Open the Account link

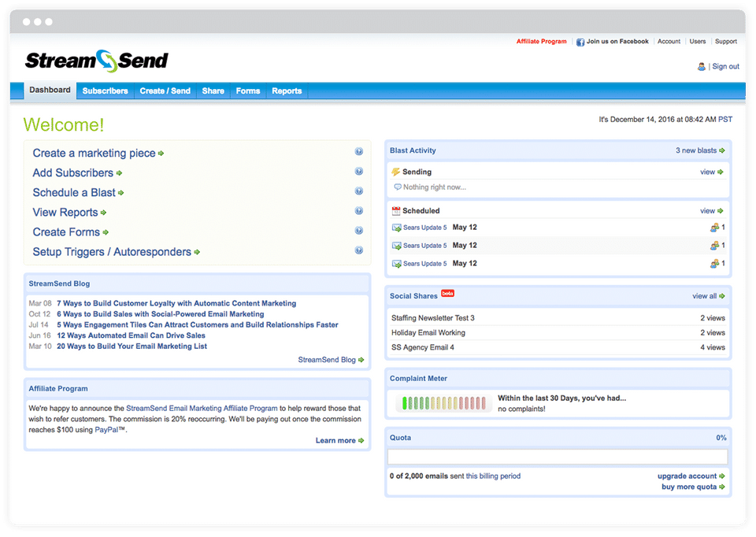669,42
